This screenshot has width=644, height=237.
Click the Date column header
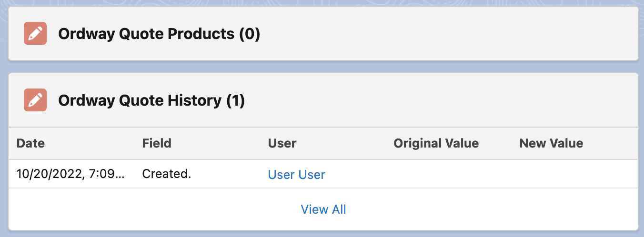click(30, 143)
